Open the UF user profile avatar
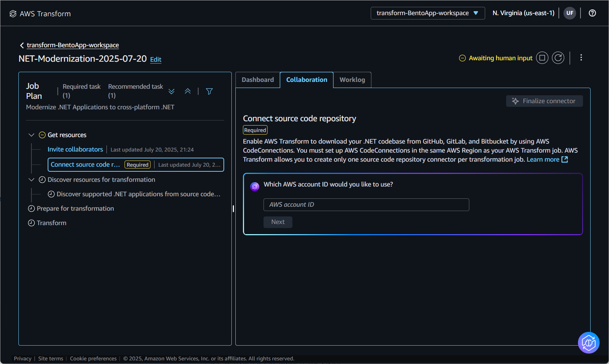The image size is (609, 364). tap(570, 13)
